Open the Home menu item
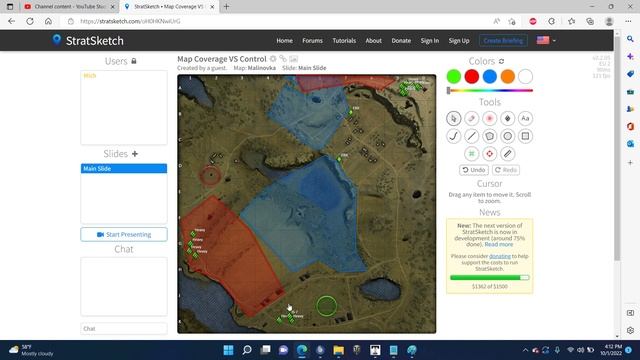 coord(284,41)
